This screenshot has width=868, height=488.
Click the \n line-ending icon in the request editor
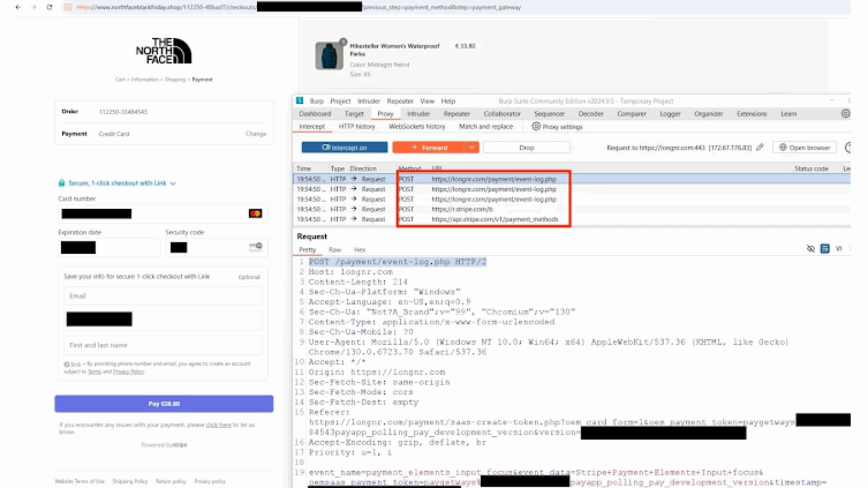(x=839, y=249)
